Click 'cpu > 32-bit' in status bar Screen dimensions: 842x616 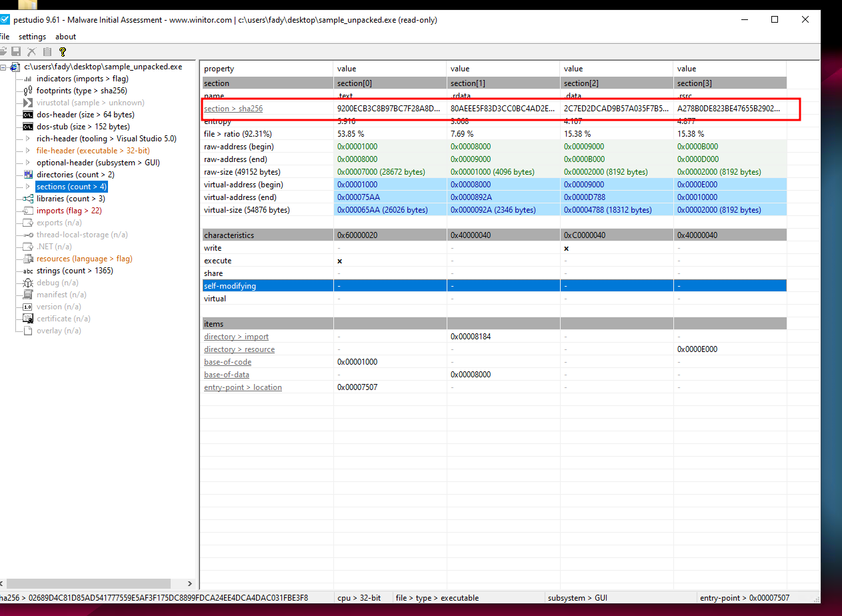(x=359, y=598)
